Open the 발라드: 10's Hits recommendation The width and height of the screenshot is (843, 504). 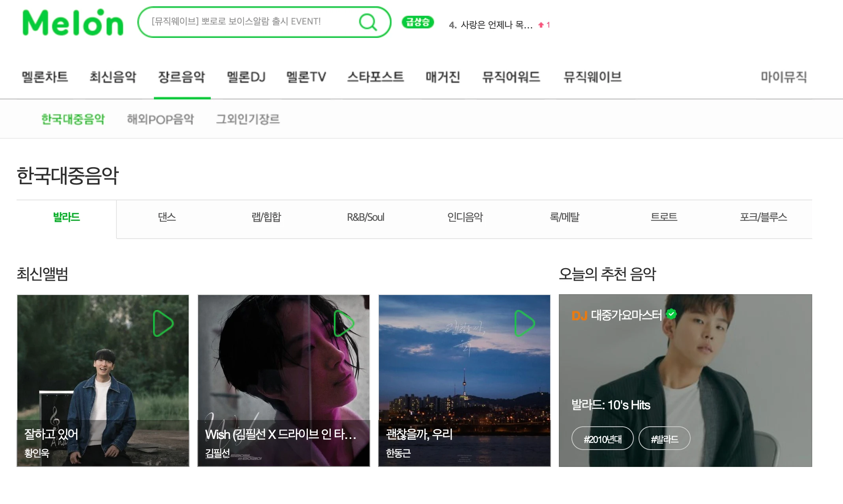tap(611, 405)
